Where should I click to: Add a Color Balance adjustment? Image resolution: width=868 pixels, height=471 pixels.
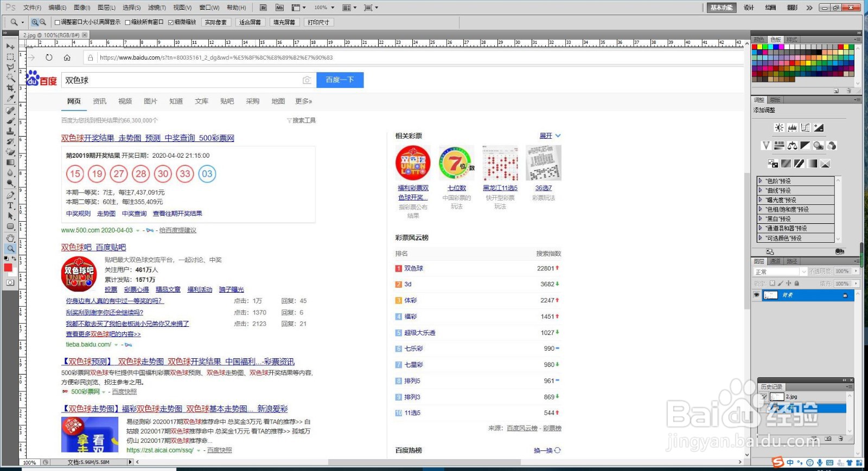[793, 145]
